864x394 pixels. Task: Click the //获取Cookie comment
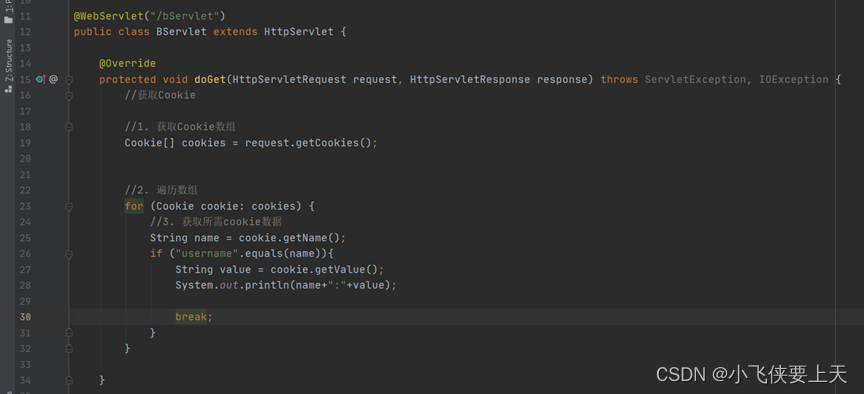(x=160, y=95)
